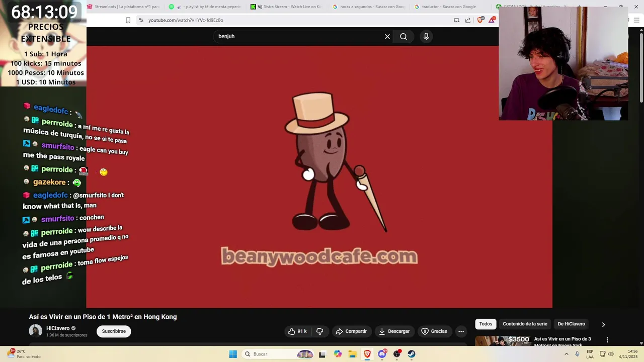644x362 pixels.
Task: Click smurfsito message about pass royale
Action: (x=75, y=152)
